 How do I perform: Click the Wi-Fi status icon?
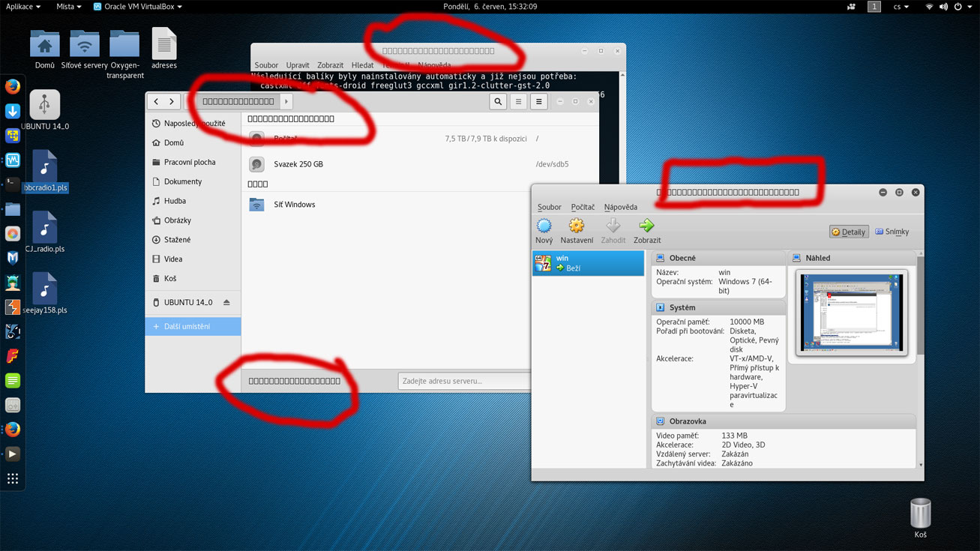click(x=929, y=6)
